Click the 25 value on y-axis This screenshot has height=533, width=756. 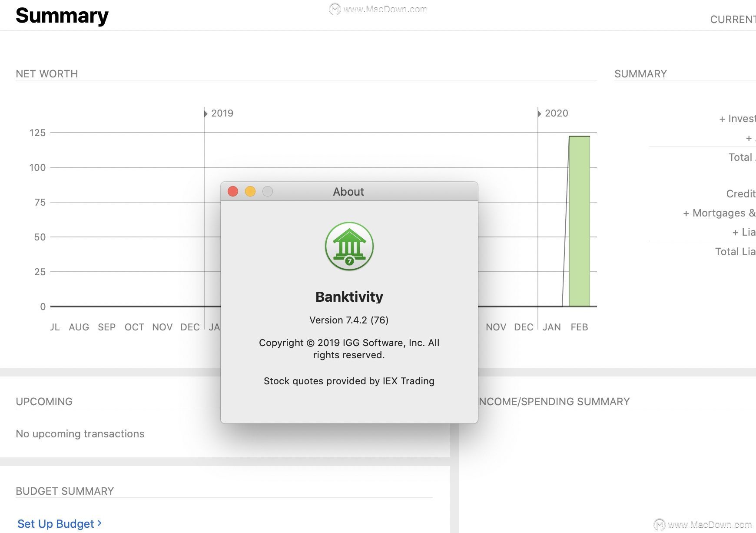coord(40,272)
